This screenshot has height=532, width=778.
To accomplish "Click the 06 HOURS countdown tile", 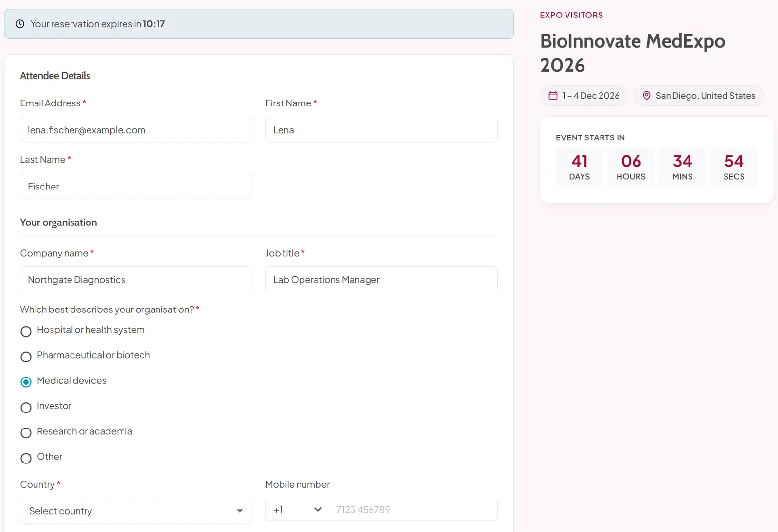I will click(x=631, y=167).
